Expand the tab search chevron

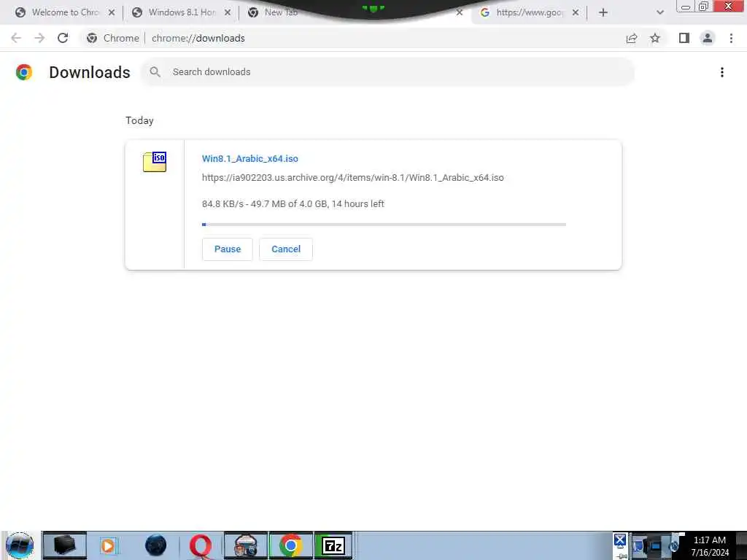(x=659, y=12)
